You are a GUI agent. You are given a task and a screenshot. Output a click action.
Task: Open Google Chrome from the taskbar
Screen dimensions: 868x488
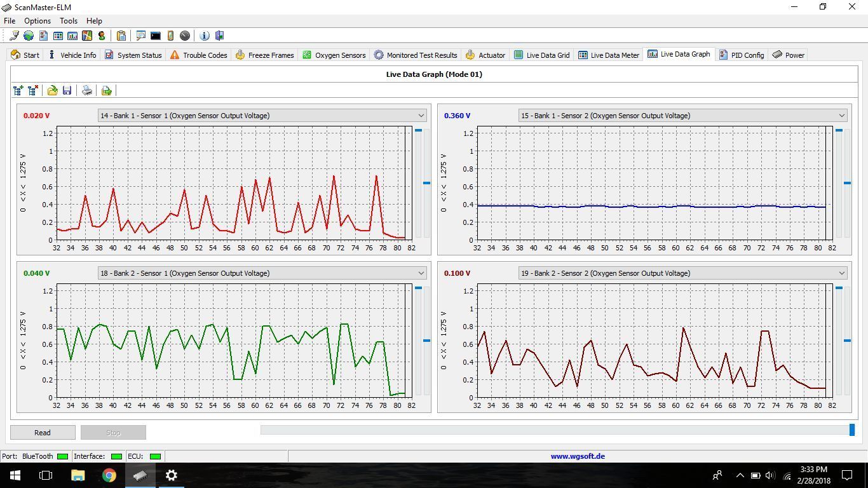109,475
